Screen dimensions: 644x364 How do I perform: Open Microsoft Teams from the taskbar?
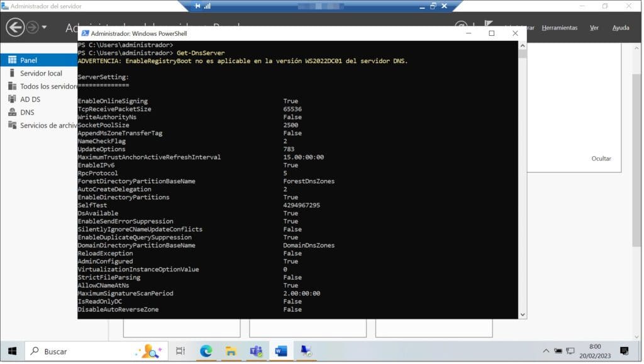pyautogui.click(x=256, y=351)
